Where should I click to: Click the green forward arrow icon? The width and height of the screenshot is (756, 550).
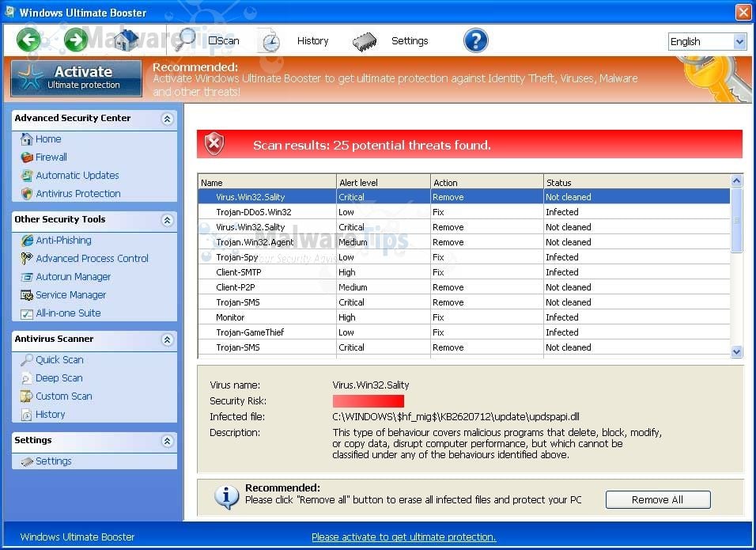tap(76, 40)
